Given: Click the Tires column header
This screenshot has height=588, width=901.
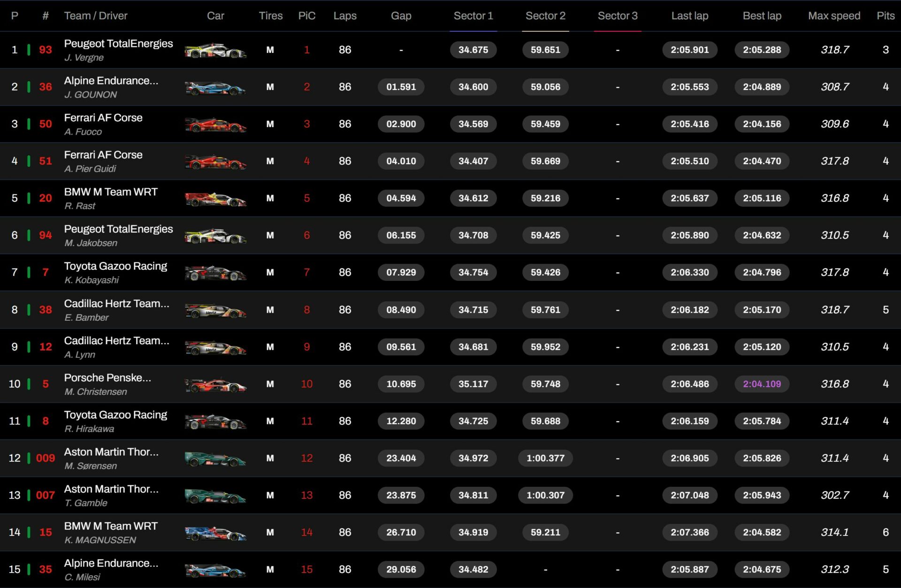Looking at the screenshot, I should (x=271, y=16).
